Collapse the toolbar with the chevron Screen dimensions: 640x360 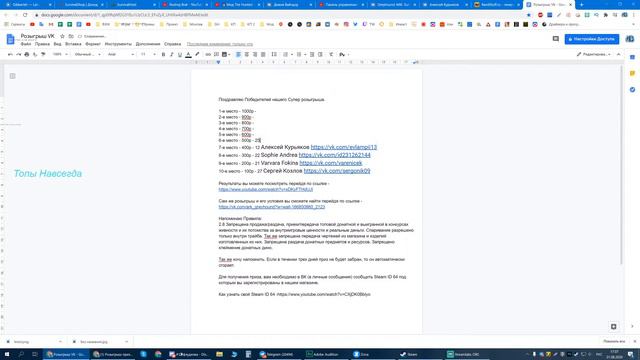[x=618, y=54]
